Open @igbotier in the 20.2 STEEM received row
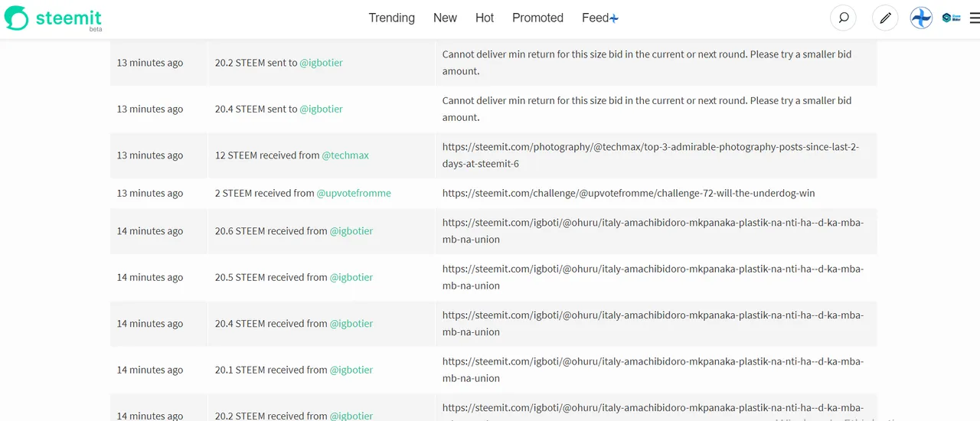This screenshot has width=980, height=421. [x=351, y=416]
